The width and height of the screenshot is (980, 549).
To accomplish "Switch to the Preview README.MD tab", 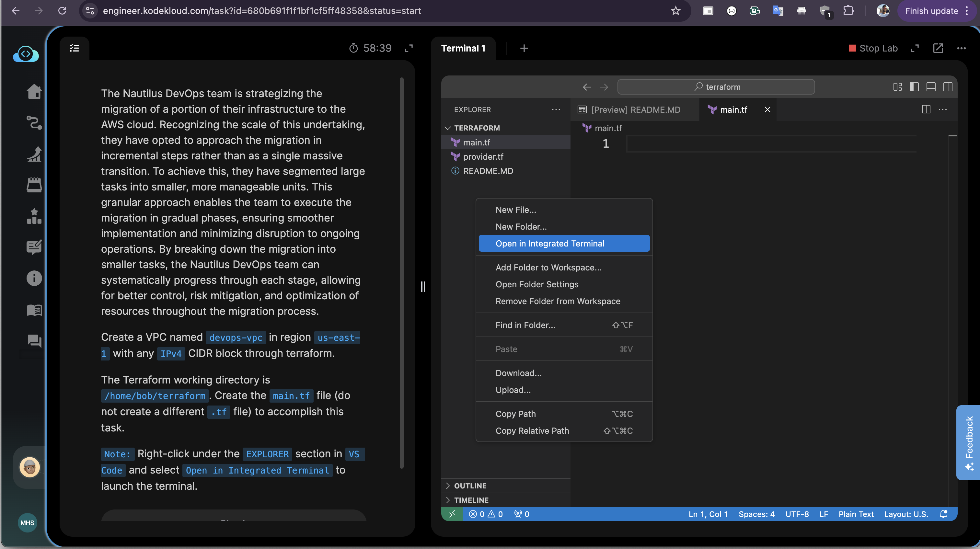I will click(635, 109).
